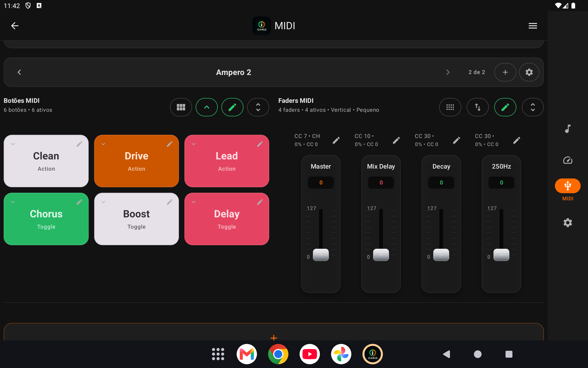This screenshot has width=588, height=368.
Task: Click the Master fader handle
Action: [x=321, y=255]
